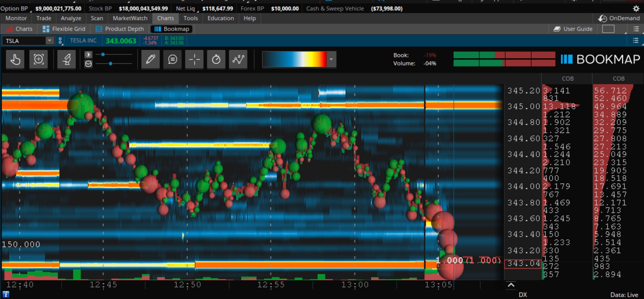Click the Book imbalance -19% value
644x299 pixels.
[430, 55]
